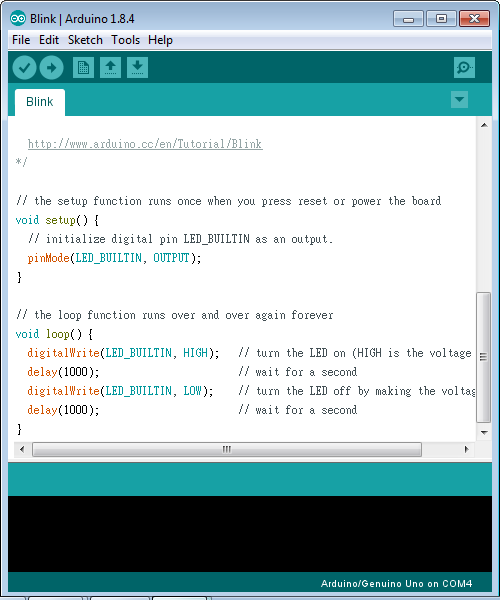The image size is (500, 600).
Task: Click the horizontal scrollbar thumb
Action: click(x=227, y=449)
